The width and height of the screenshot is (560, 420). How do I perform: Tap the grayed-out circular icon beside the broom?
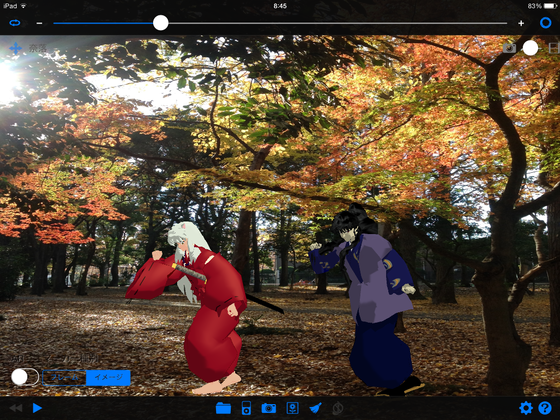338,408
